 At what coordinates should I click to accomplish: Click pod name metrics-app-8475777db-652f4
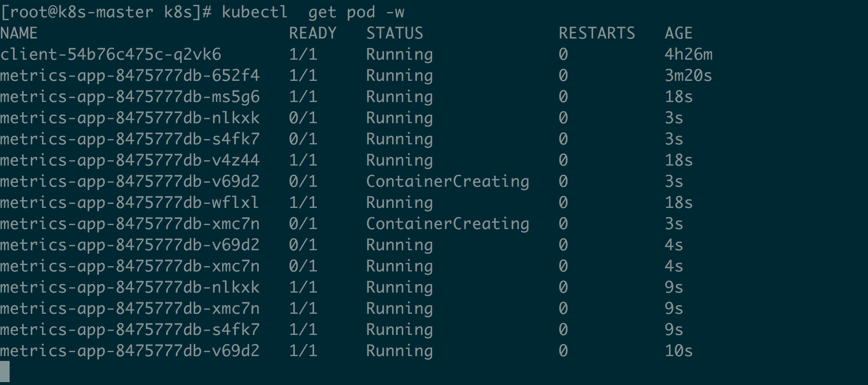tap(130, 76)
